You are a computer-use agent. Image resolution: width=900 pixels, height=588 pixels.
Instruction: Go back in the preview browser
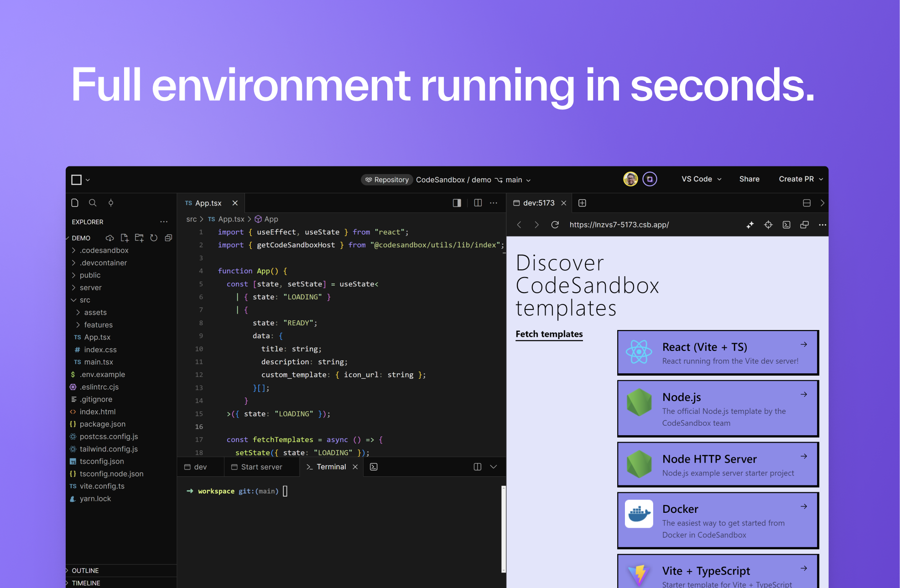pos(519,225)
